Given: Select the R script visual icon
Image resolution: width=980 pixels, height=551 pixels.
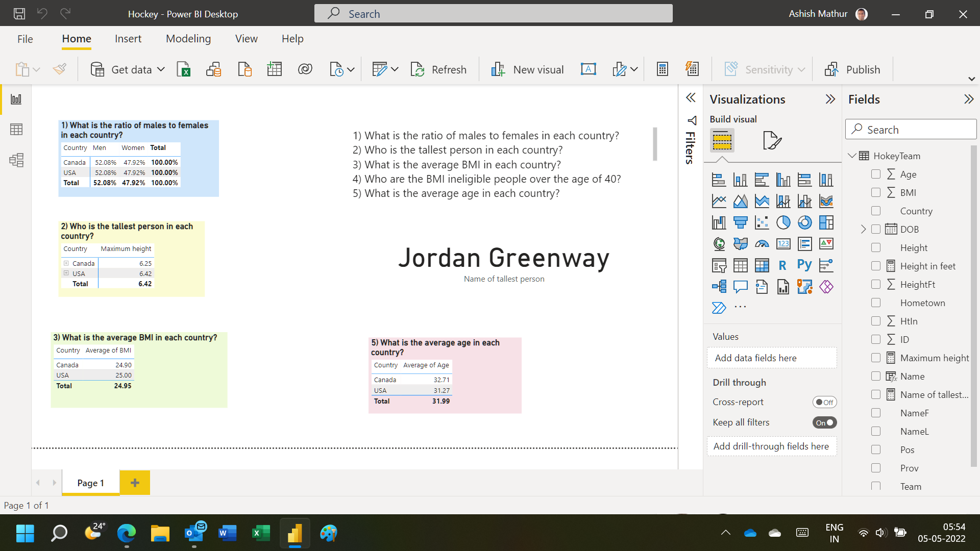Looking at the screenshot, I should click(x=783, y=265).
